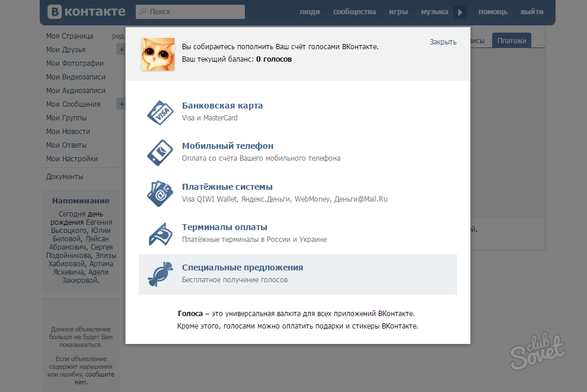The image size is (587, 392).
Task: Click the plus badge beside Мои Друзья
Action: coord(121,49)
